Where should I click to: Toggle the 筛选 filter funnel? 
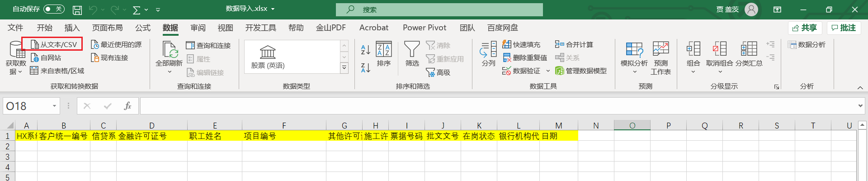[412, 54]
